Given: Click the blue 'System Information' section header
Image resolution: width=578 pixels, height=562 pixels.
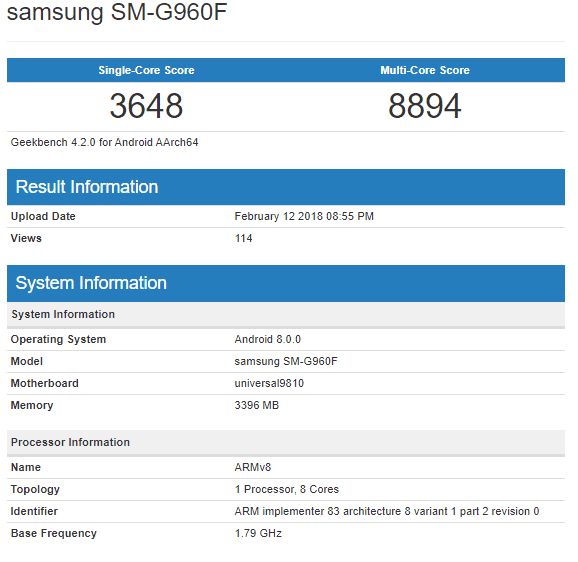Looking at the screenshot, I should click(286, 283).
